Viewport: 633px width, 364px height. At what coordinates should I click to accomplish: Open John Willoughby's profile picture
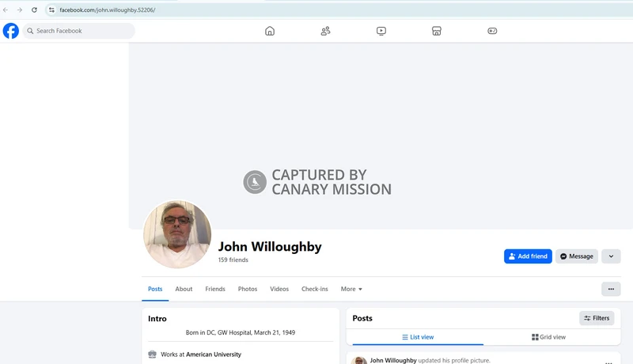point(177,234)
